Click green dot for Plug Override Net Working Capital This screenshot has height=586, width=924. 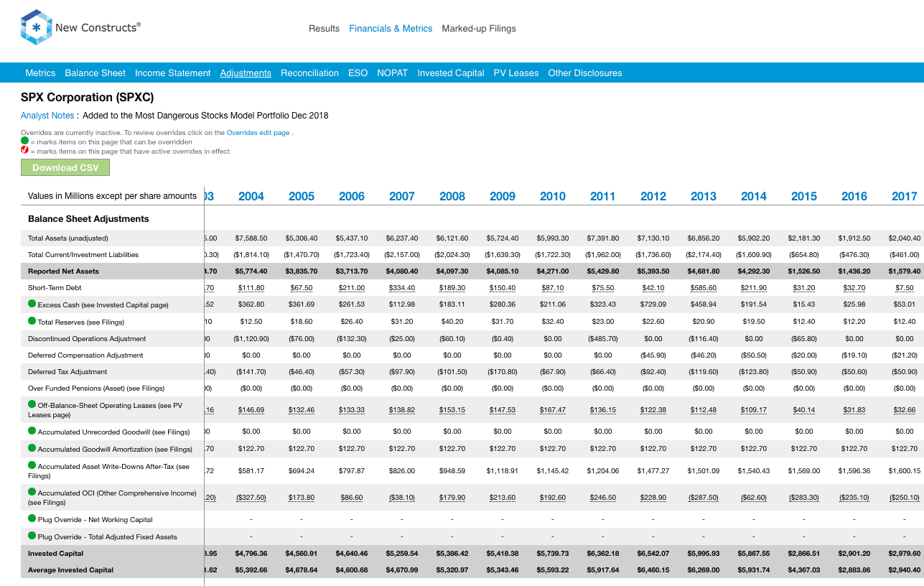(32, 518)
